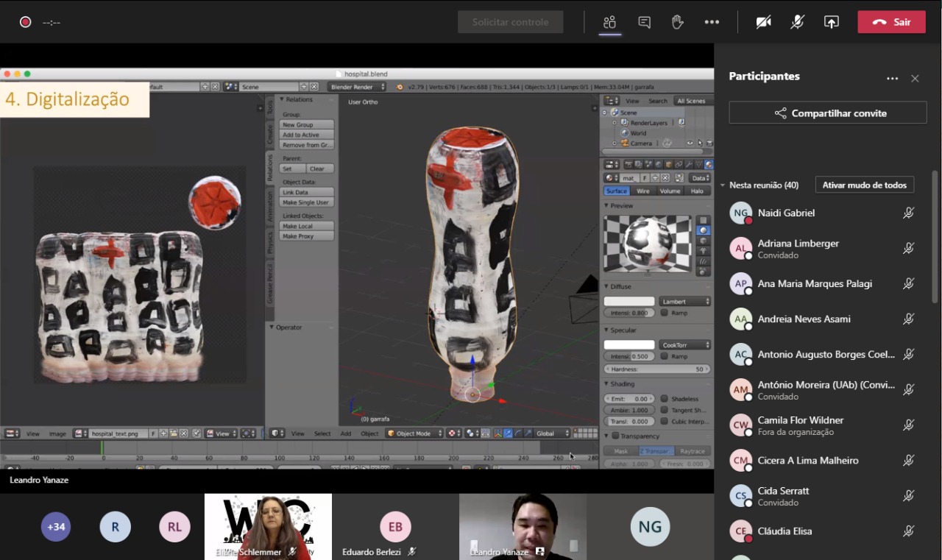Click Ativar mudo de todos
The height and width of the screenshot is (560, 942).
tap(865, 185)
